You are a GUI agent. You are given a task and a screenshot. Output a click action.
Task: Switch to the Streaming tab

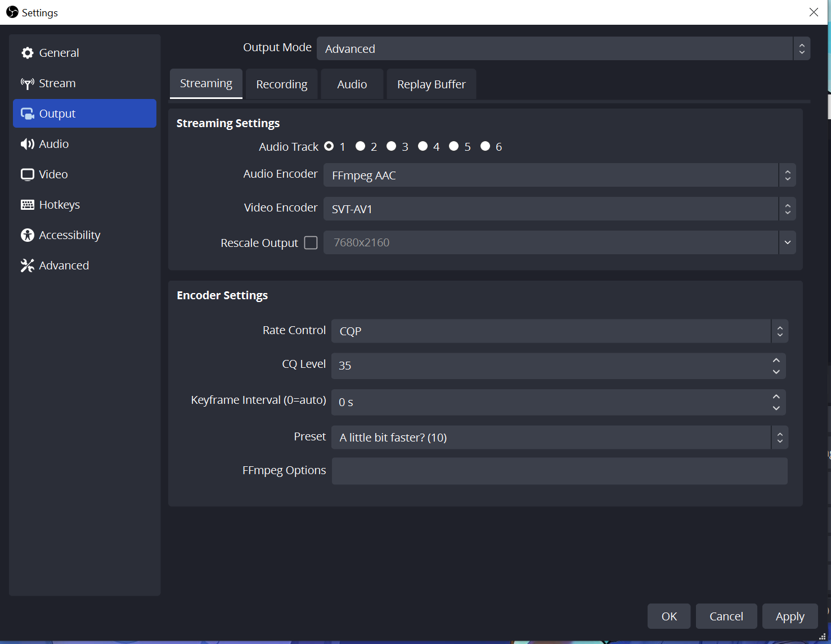click(206, 84)
